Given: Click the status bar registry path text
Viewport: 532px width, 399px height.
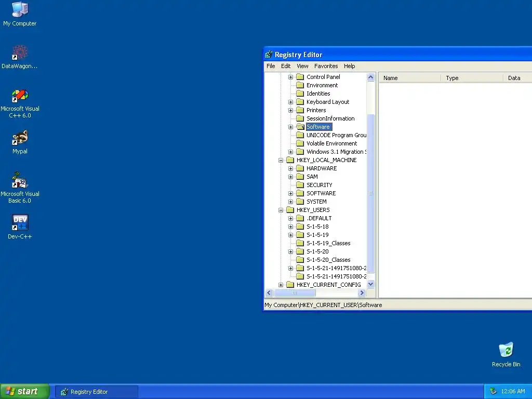Looking at the screenshot, I should pos(323,305).
